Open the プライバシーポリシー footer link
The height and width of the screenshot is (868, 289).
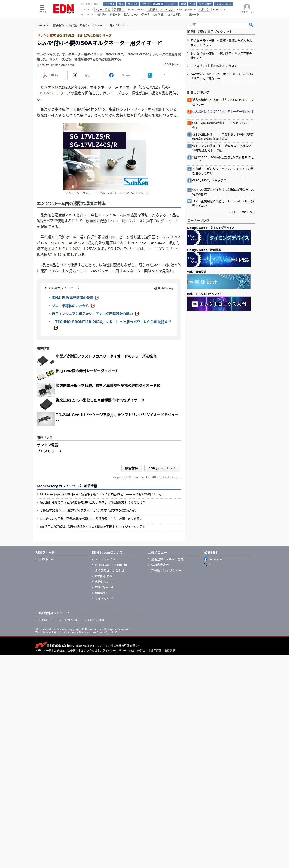point(113,651)
